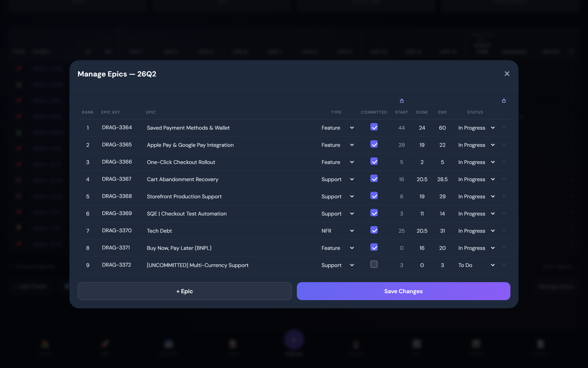Uncheck committed for Cart Abandonment Recovery
Image resolution: width=588 pixels, height=368 pixels.
point(374,178)
